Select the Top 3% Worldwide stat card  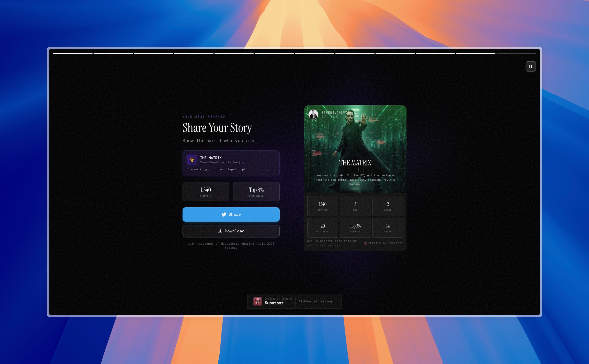click(256, 192)
